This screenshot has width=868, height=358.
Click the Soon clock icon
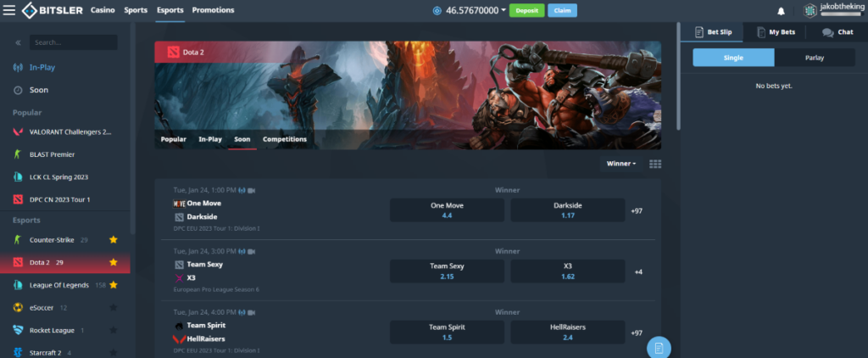pos(18,90)
